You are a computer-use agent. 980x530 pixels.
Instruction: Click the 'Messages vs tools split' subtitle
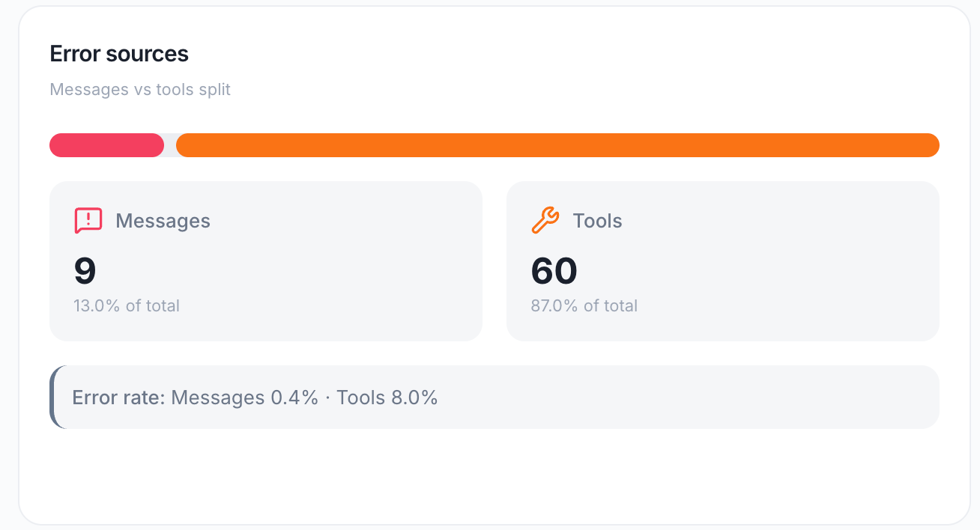[x=140, y=90]
